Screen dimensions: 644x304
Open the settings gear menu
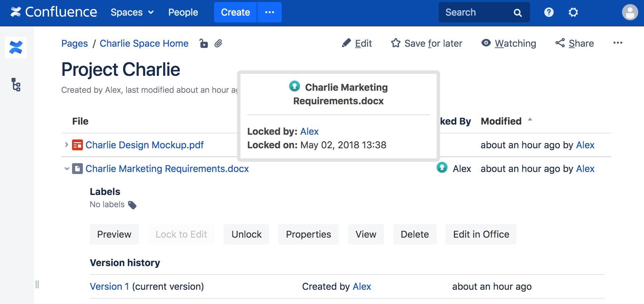point(573,13)
